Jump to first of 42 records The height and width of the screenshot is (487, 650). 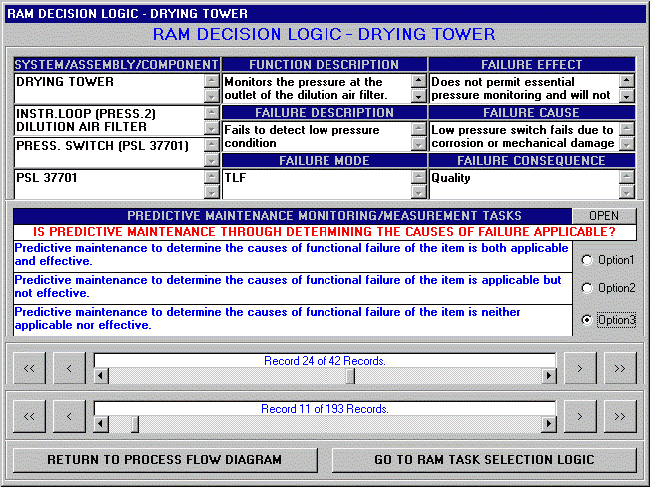tap(29, 368)
